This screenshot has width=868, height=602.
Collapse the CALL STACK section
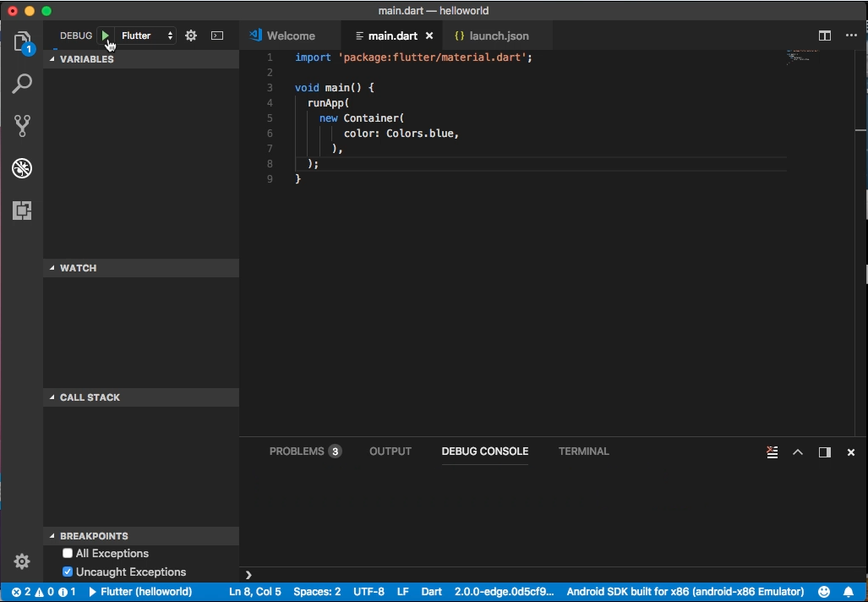click(141, 397)
